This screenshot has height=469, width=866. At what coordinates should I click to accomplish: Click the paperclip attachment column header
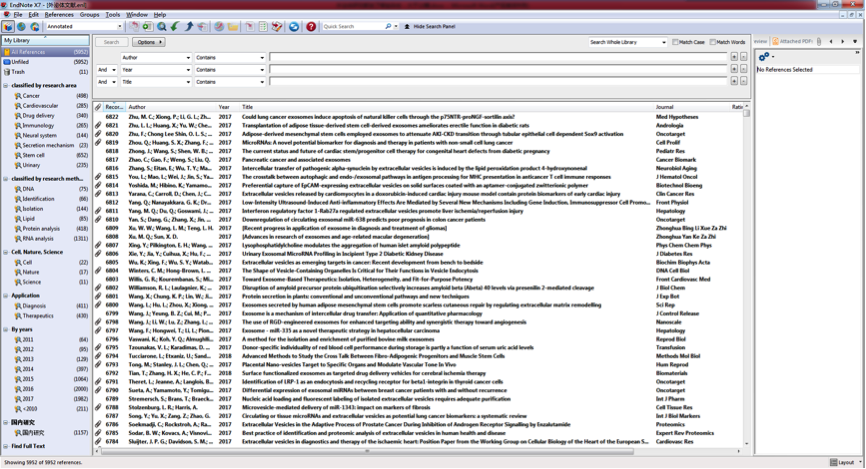point(98,107)
